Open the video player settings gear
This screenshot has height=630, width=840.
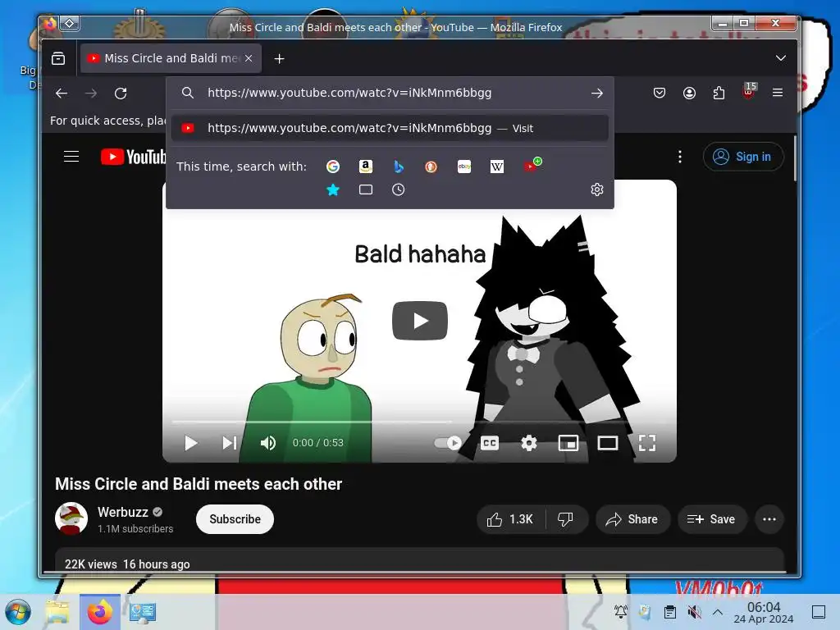[529, 443]
